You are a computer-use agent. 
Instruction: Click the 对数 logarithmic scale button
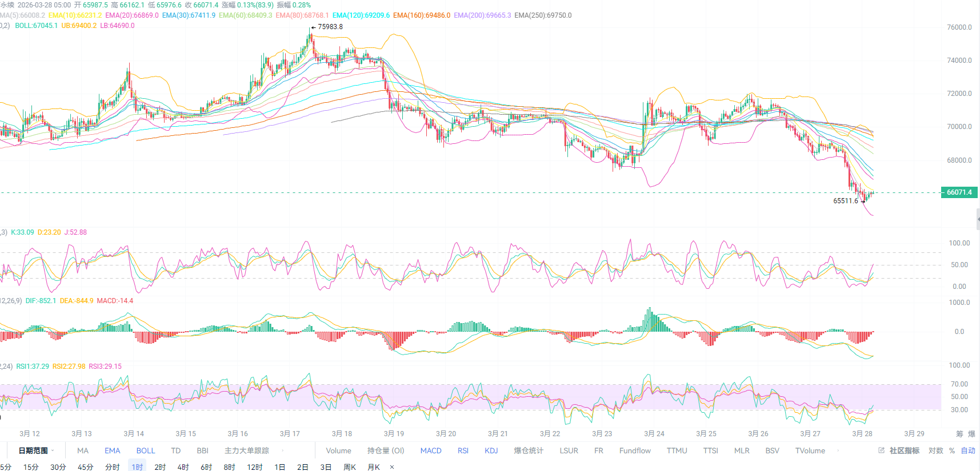coord(935,450)
